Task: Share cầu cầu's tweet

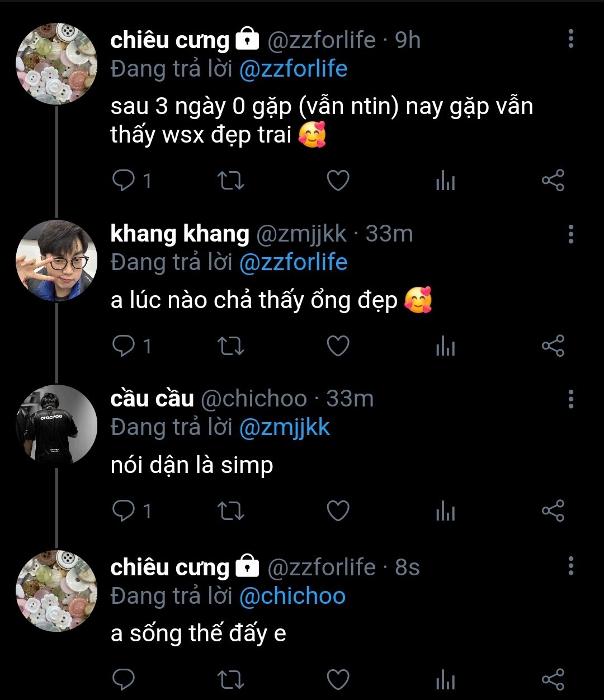Action: point(553,511)
